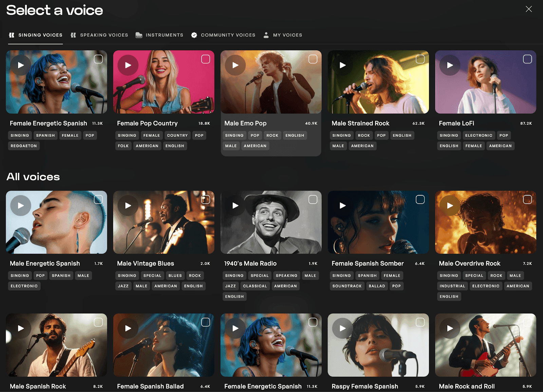Image resolution: width=543 pixels, height=392 pixels.
Task: Switch to the Speaking Voices tab
Action: click(99, 35)
